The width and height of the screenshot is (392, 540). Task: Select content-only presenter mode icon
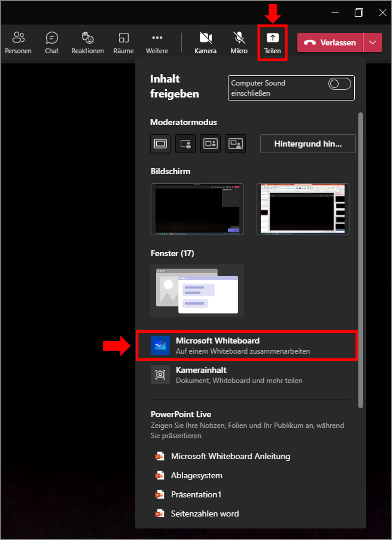click(x=160, y=144)
